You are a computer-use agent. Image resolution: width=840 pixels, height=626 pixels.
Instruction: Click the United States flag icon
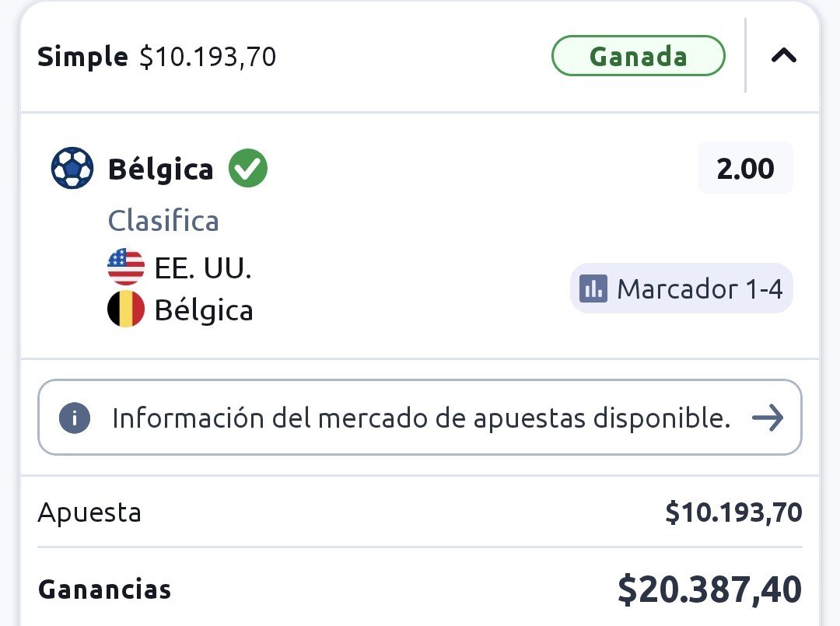coord(126,267)
